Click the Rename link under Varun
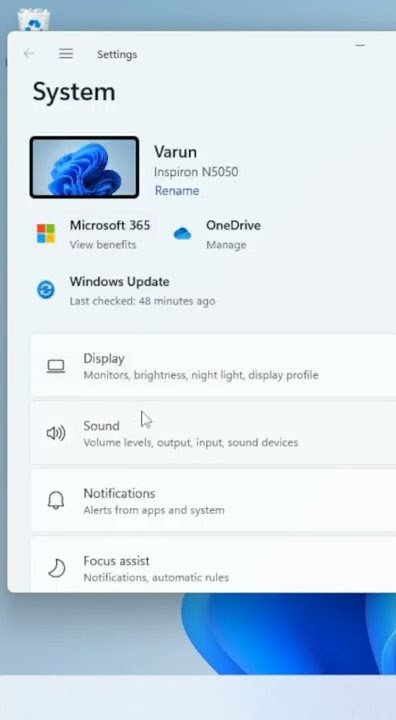Image resolution: width=396 pixels, height=720 pixels. (x=177, y=191)
